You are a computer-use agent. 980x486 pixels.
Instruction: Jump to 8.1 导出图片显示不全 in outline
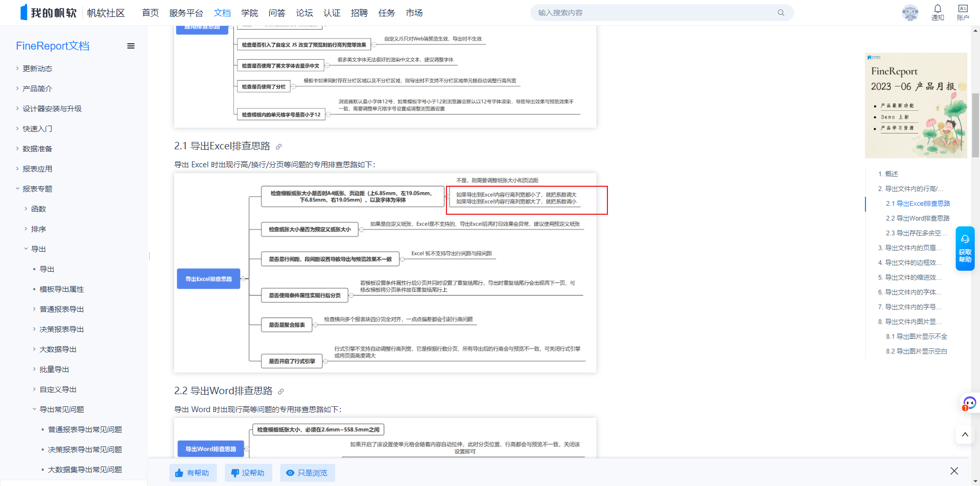point(917,336)
